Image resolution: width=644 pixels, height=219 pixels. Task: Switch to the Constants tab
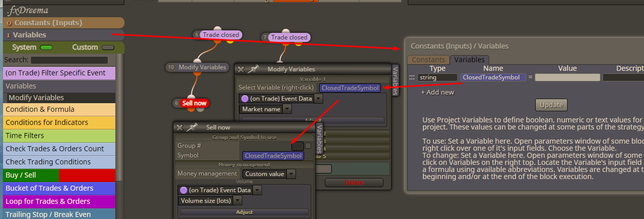428,60
